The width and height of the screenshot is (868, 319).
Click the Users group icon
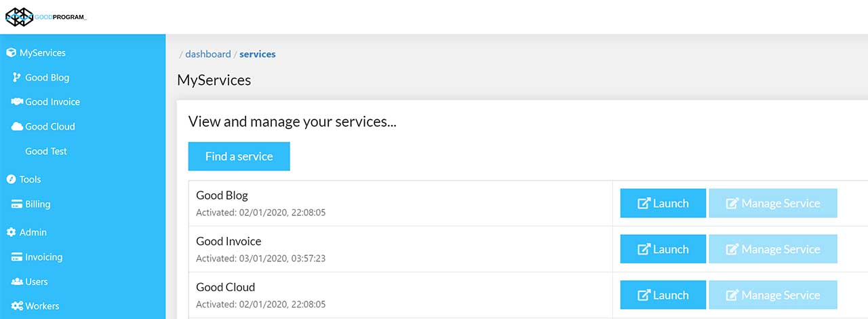tap(17, 282)
